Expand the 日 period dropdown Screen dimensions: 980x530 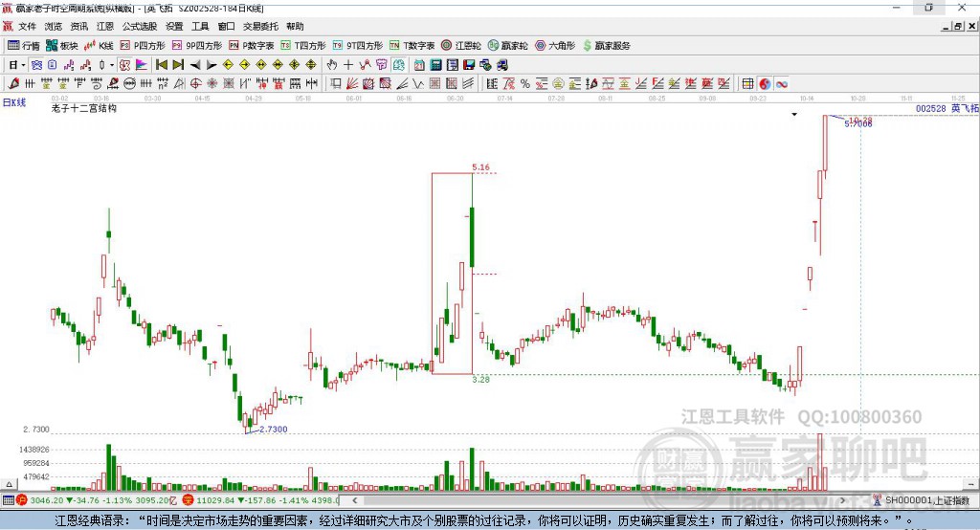point(23,65)
